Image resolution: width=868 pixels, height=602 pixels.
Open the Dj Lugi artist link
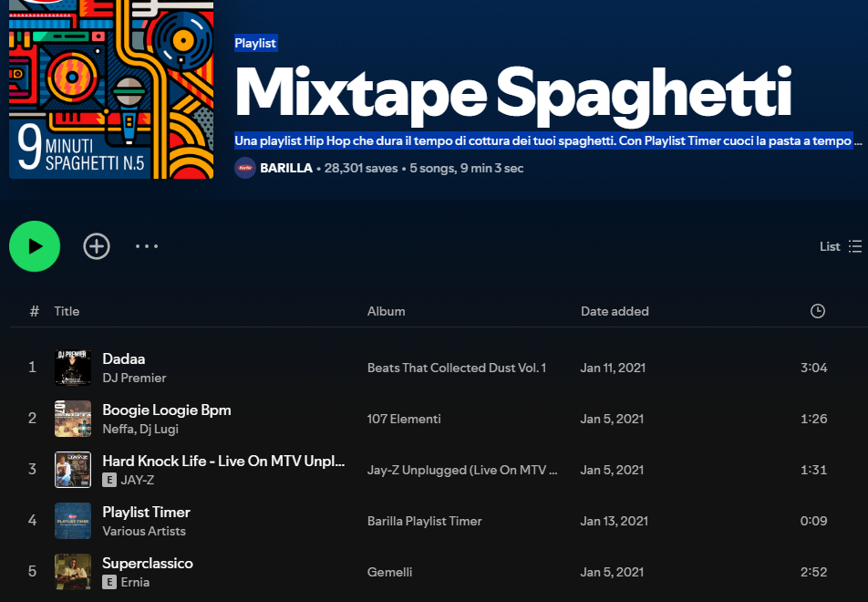pos(159,430)
